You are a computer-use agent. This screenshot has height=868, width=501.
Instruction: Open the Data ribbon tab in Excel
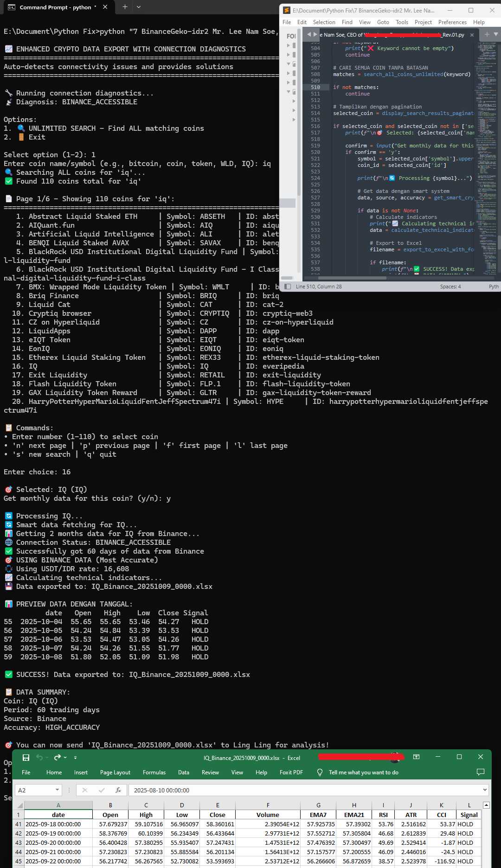point(184,772)
